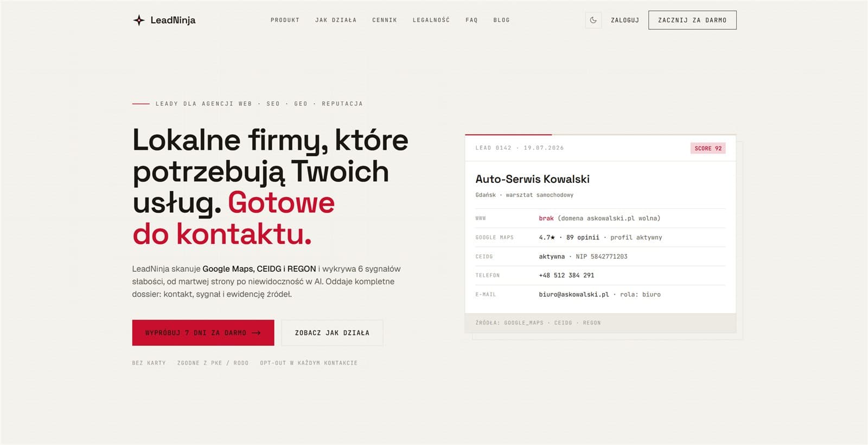The image size is (868, 445).
Task: Open the Produkt menu item
Action: click(285, 20)
